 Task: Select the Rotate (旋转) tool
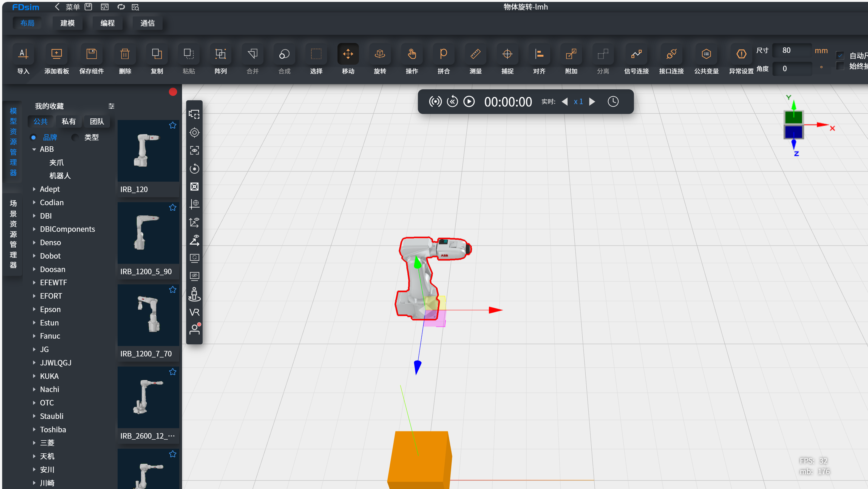380,54
